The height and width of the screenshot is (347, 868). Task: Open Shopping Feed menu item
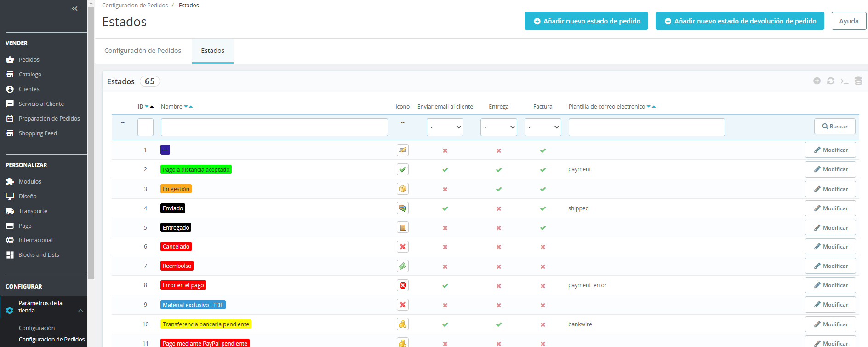(38, 133)
